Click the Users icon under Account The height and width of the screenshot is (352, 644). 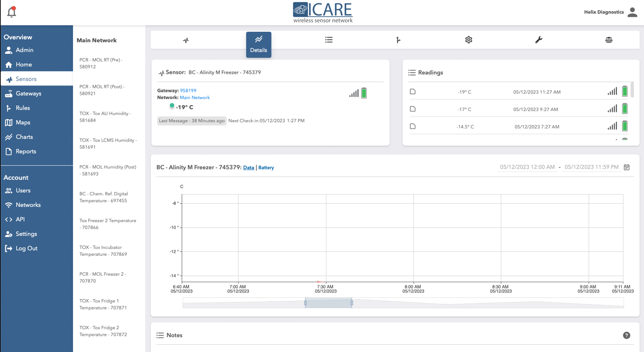(x=8, y=190)
